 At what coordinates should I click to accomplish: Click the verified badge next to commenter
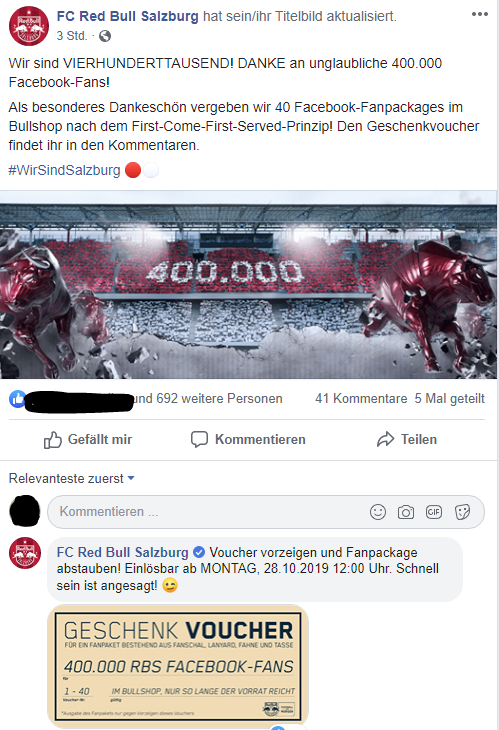point(199,552)
